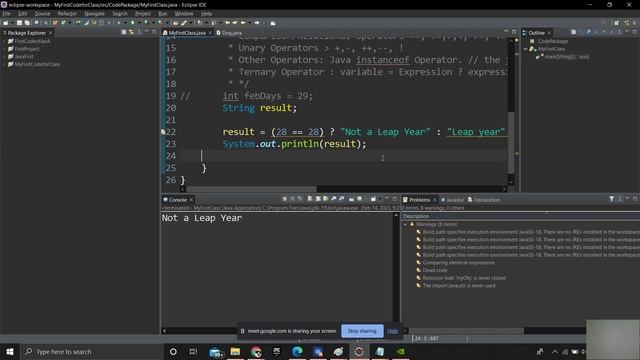Maximize the Console view

click(394, 199)
